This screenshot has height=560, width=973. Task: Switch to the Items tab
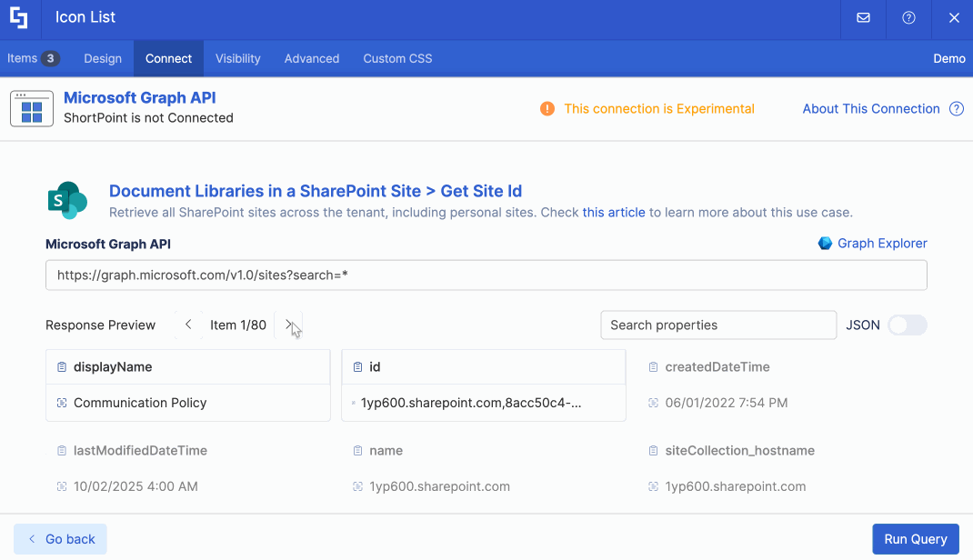[33, 58]
